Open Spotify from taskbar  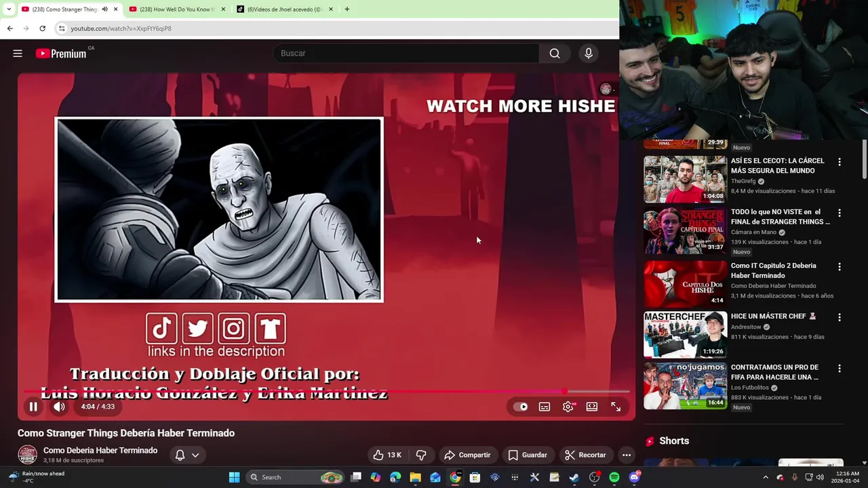(614, 477)
